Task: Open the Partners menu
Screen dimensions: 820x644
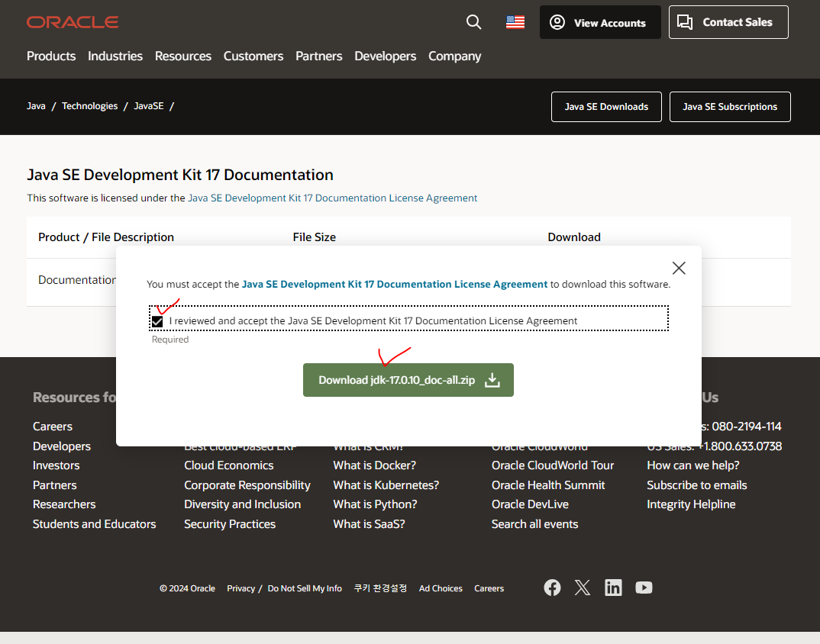Action: (x=318, y=56)
